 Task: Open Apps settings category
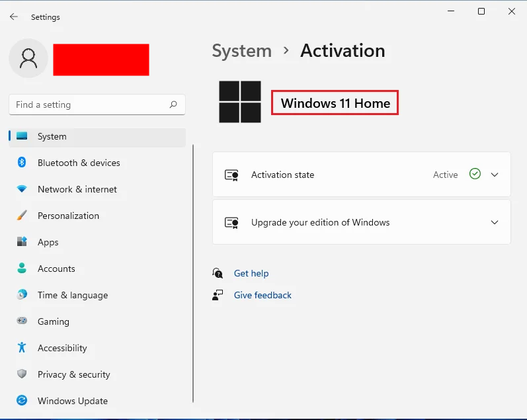click(97, 242)
